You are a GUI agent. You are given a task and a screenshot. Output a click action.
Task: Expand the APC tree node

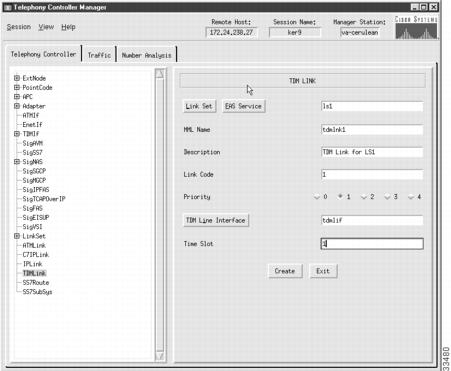point(17,97)
